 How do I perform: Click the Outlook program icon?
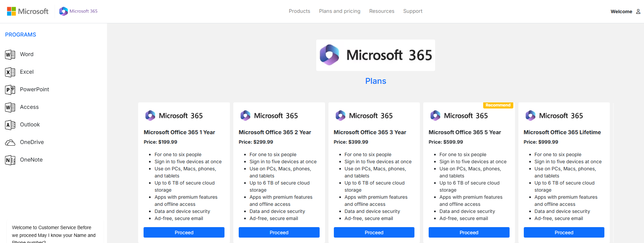tap(10, 125)
